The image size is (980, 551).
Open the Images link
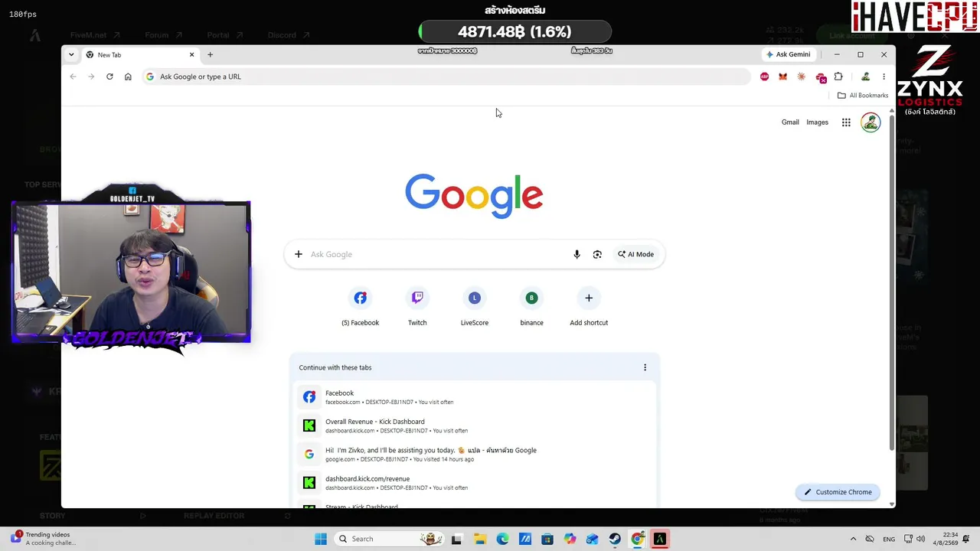click(817, 122)
